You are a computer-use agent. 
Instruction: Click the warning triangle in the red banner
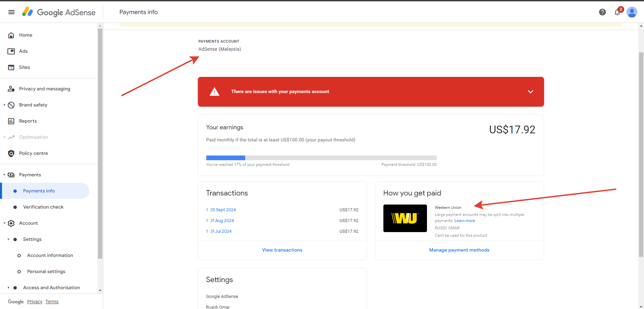coord(214,92)
